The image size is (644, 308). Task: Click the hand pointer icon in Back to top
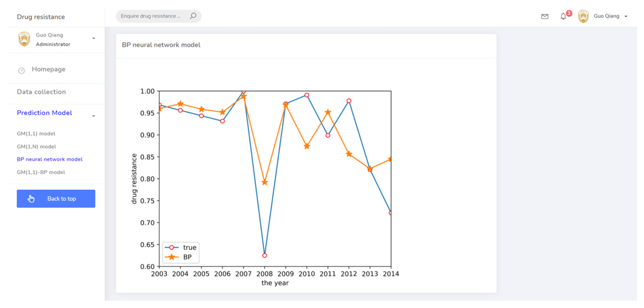pyautogui.click(x=31, y=198)
